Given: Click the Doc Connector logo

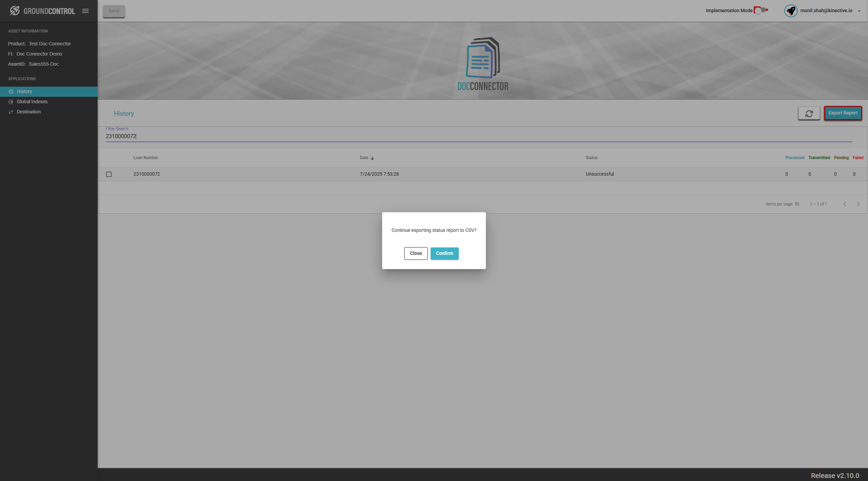Looking at the screenshot, I should [483, 64].
